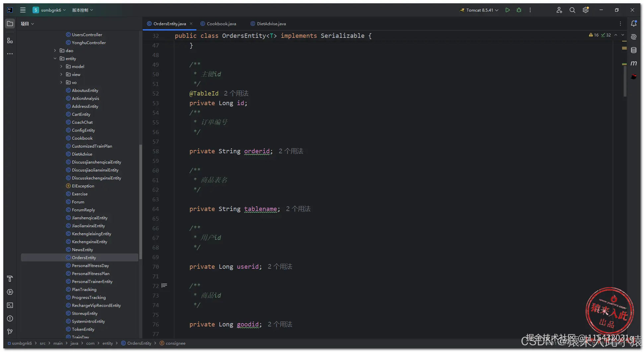
Task: Open the 版本控制 dropdown
Action: coord(83,10)
